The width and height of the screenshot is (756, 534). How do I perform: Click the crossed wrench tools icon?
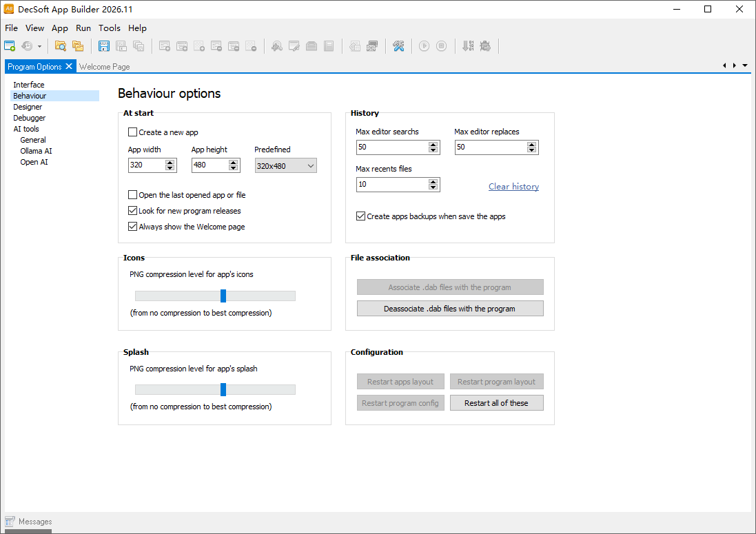pos(398,45)
